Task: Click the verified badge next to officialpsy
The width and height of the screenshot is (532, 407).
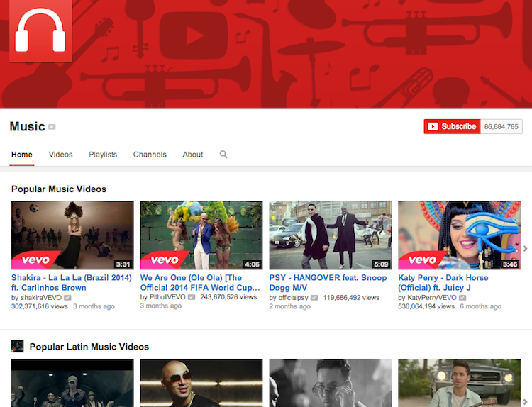Action: point(314,298)
